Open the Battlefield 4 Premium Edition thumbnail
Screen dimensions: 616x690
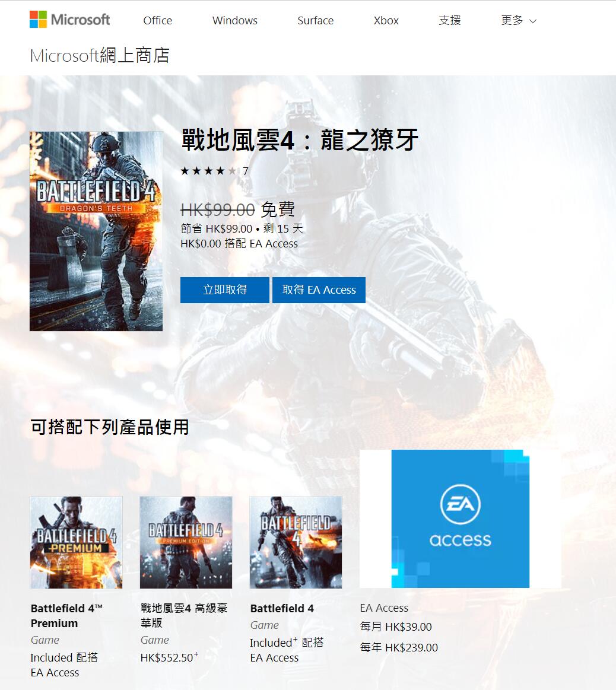click(186, 542)
